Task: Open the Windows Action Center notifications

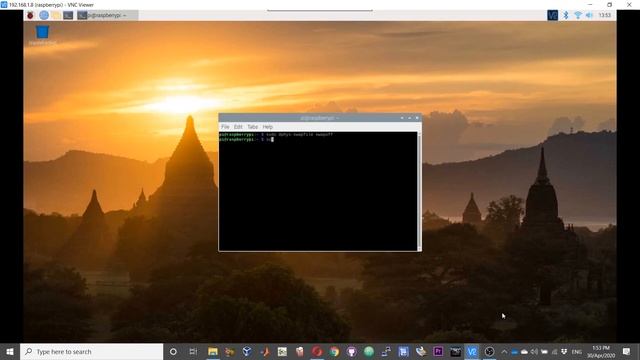Action: [x=627, y=351]
